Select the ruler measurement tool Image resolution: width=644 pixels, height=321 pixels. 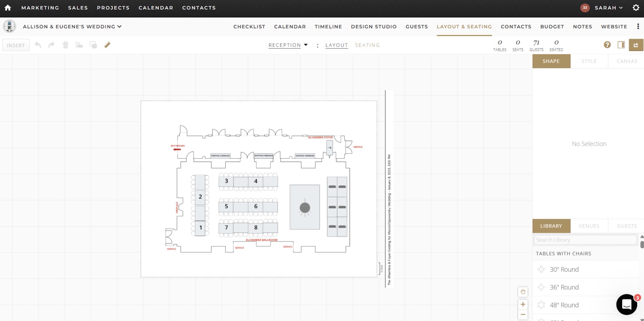coord(107,45)
